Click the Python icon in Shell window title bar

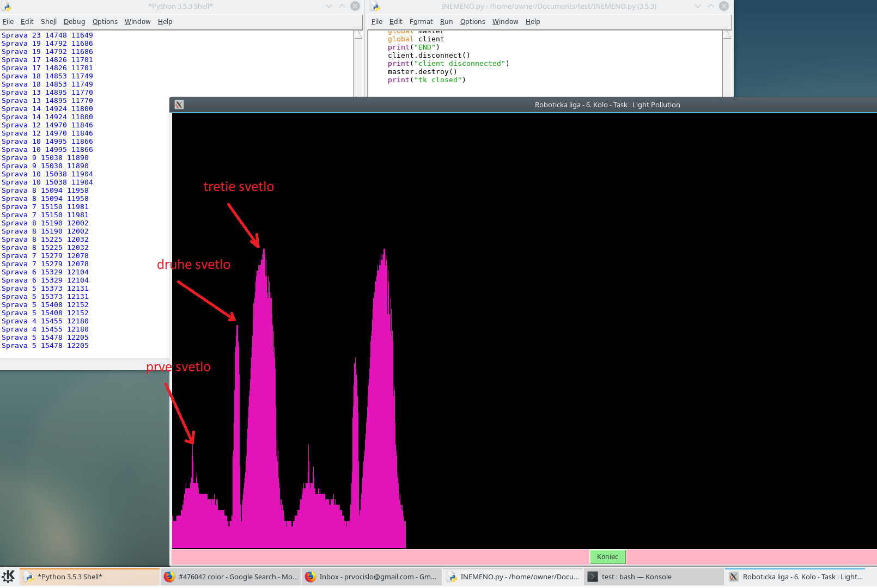point(7,7)
